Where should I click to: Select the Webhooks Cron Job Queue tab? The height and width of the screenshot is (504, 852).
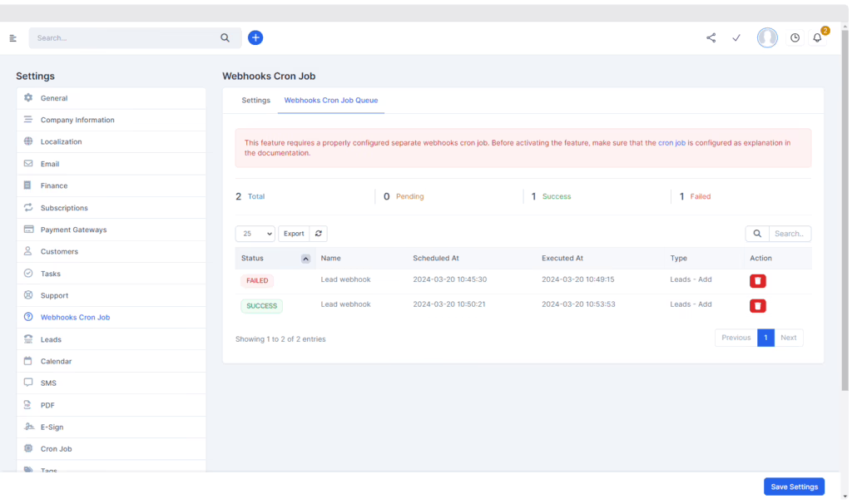(x=330, y=100)
